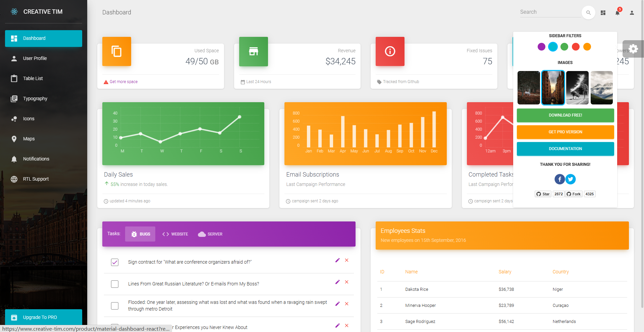Choose the dark forest sidebar image thumbnail
This screenshot has width=644, height=332.
click(x=529, y=88)
